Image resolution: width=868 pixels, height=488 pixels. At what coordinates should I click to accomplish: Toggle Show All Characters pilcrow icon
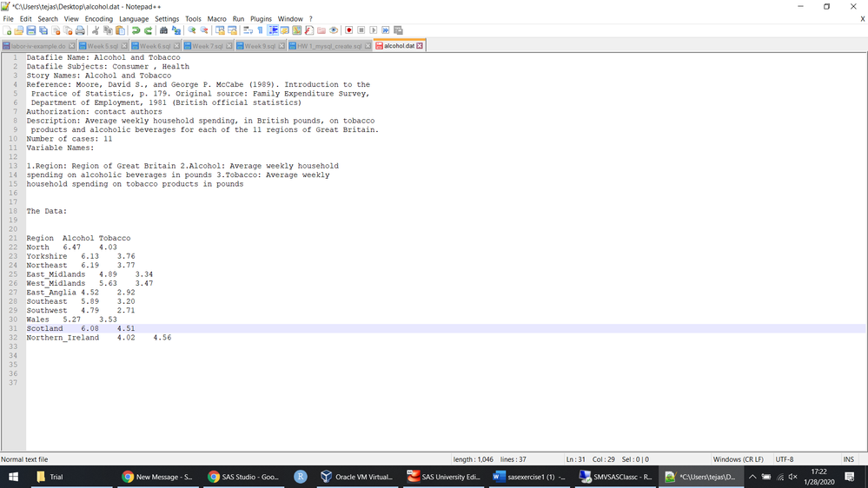click(260, 30)
